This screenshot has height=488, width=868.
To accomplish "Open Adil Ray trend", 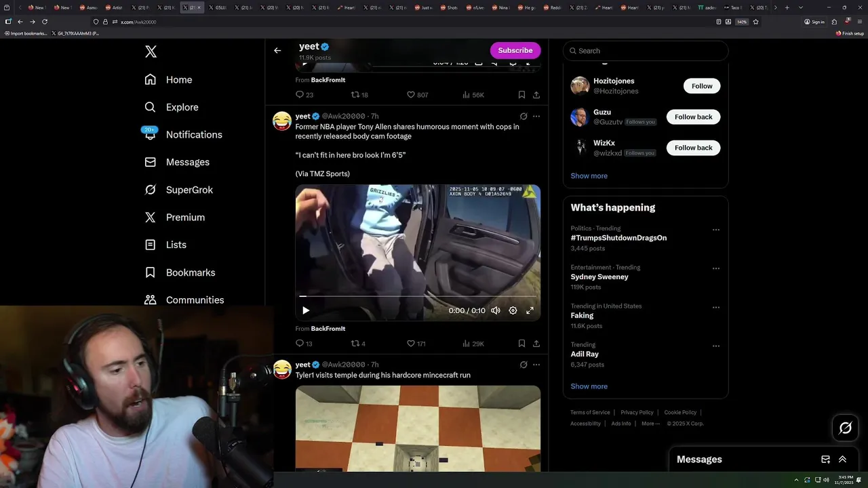I will pos(585,354).
